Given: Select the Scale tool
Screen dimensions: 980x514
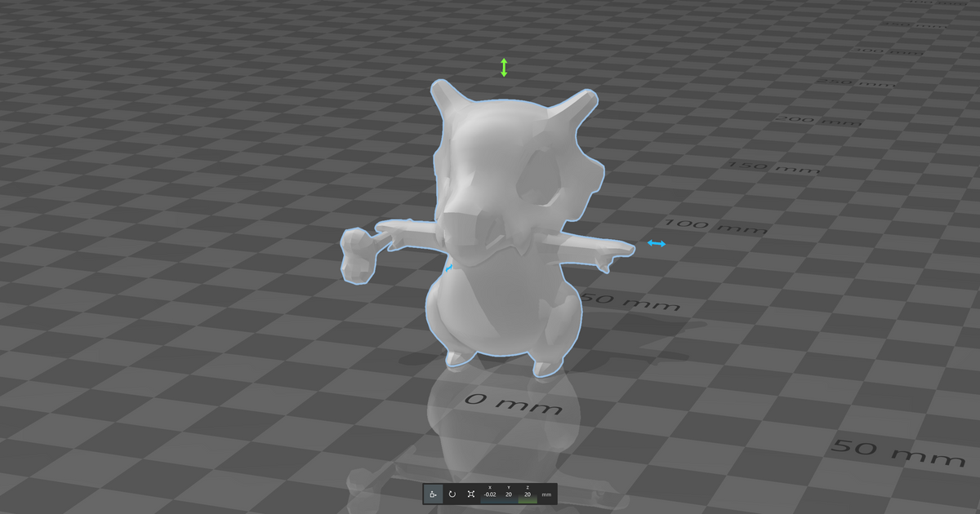Looking at the screenshot, I should (472, 494).
